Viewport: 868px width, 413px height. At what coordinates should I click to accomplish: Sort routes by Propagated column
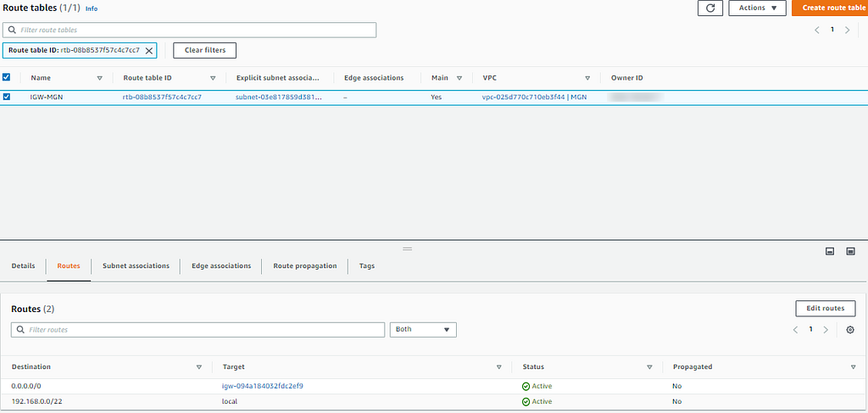(853, 367)
